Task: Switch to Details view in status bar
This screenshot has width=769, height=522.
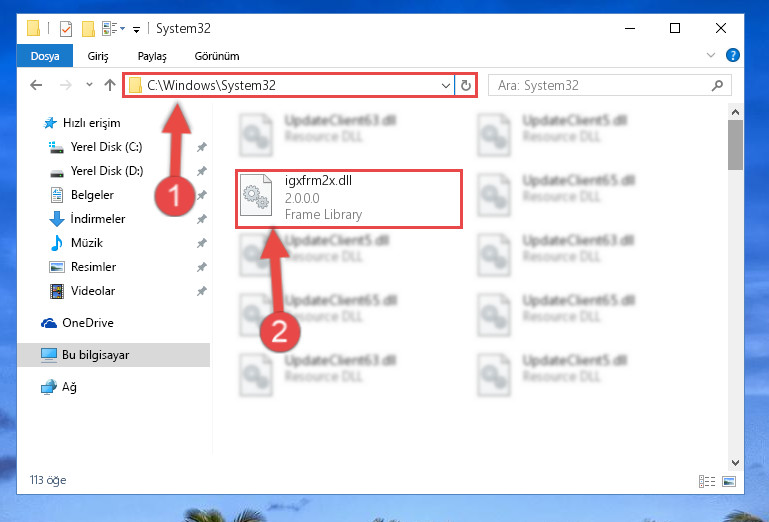Action: (707, 481)
